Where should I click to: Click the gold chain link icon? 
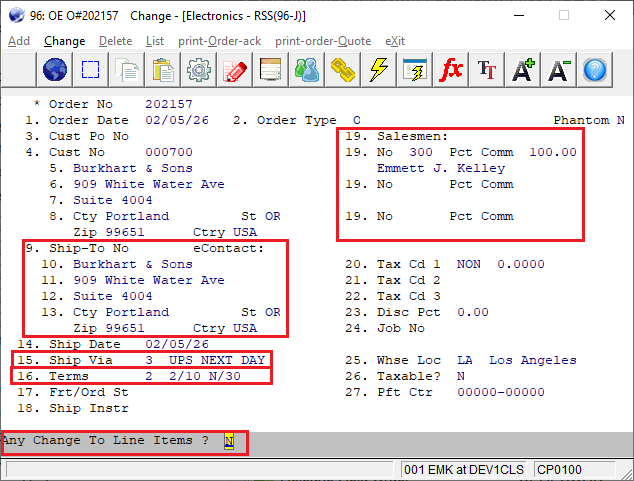click(343, 70)
